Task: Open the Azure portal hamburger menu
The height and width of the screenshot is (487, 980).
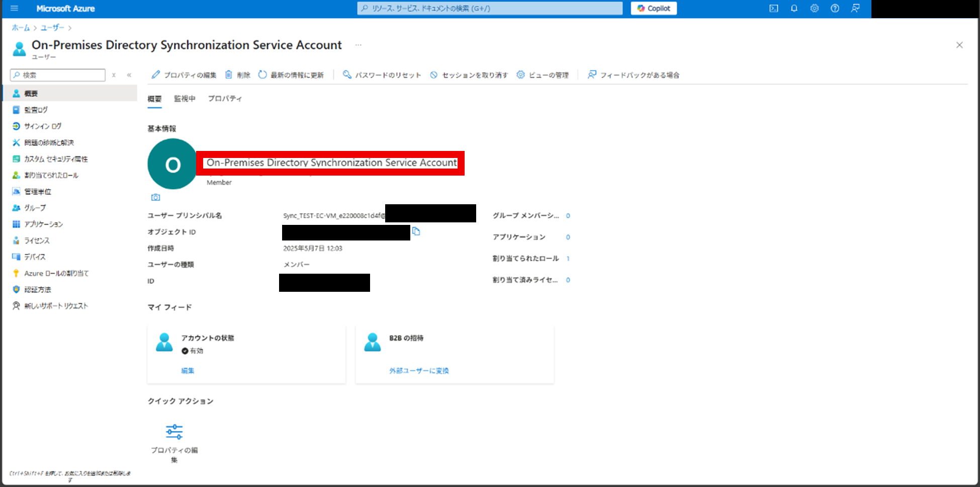Action: point(14,8)
